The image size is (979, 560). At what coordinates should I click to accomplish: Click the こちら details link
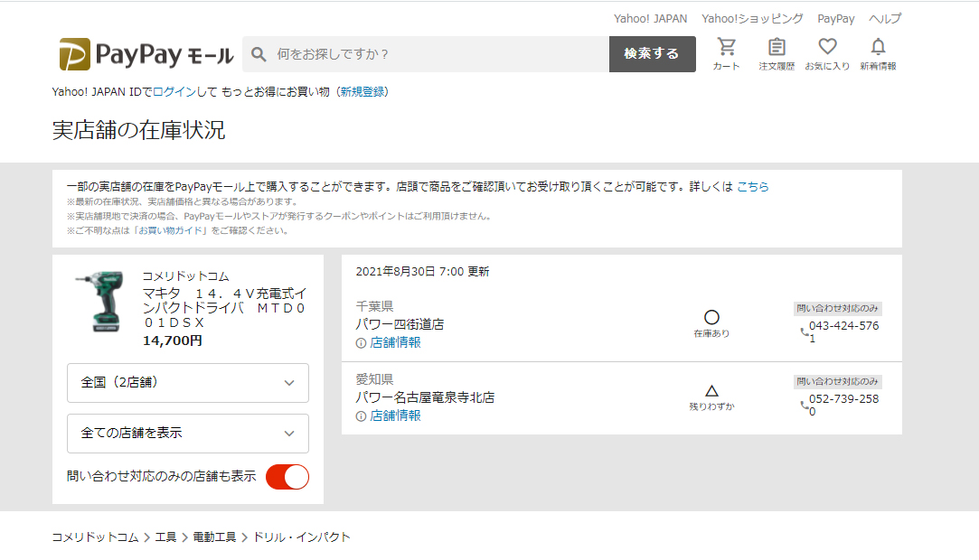point(753,186)
